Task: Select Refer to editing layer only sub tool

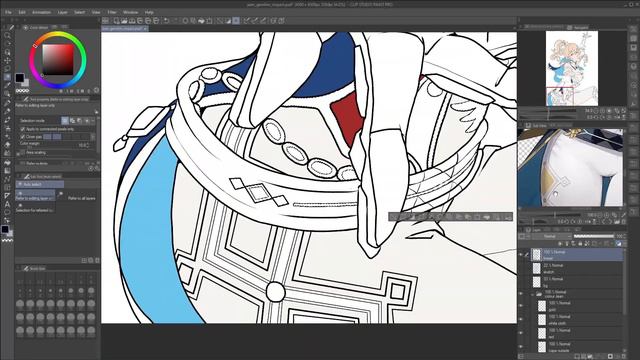Action: coord(35,195)
